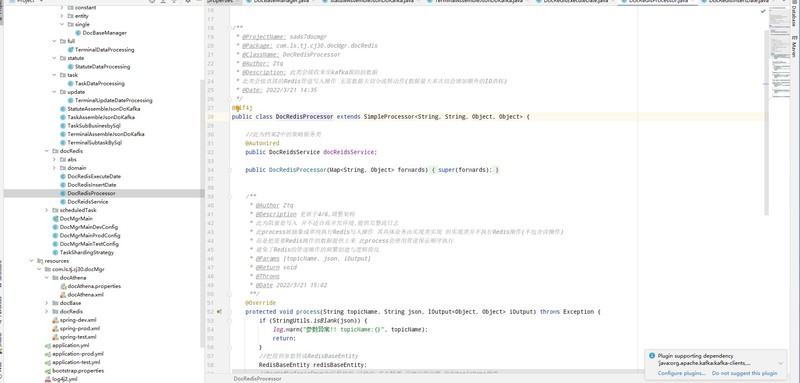Click the class icon beside TerminalDataProcessing

[x=70, y=50]
